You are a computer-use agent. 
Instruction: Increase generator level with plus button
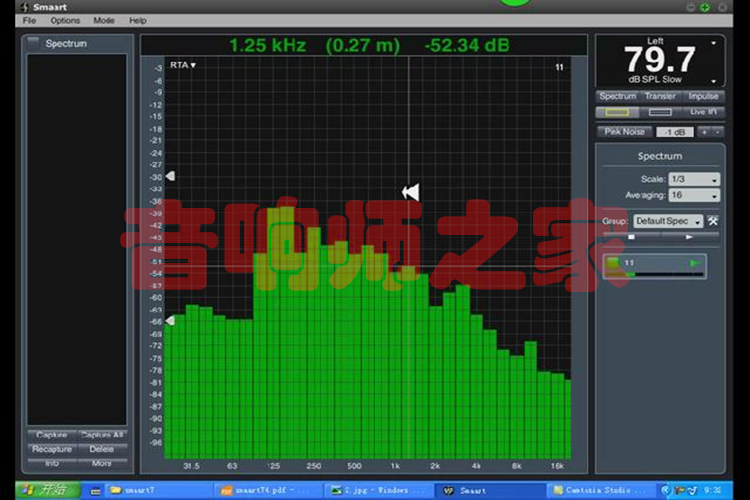coord(704,132)
